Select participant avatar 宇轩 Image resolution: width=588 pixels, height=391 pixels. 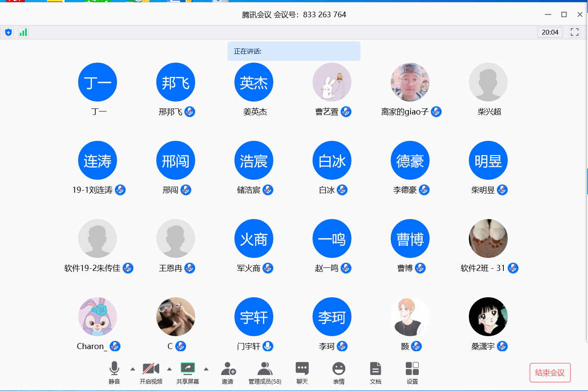[x=254, y=317]
